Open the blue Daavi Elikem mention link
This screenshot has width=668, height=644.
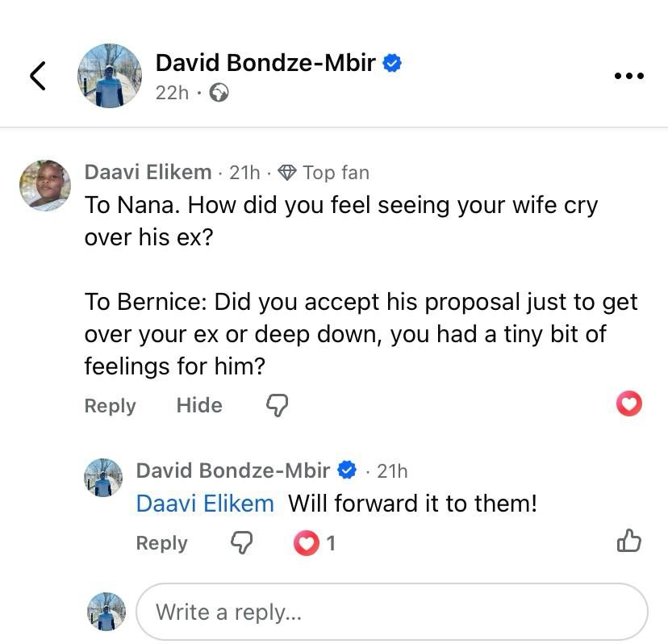click(x=205, y=504)
